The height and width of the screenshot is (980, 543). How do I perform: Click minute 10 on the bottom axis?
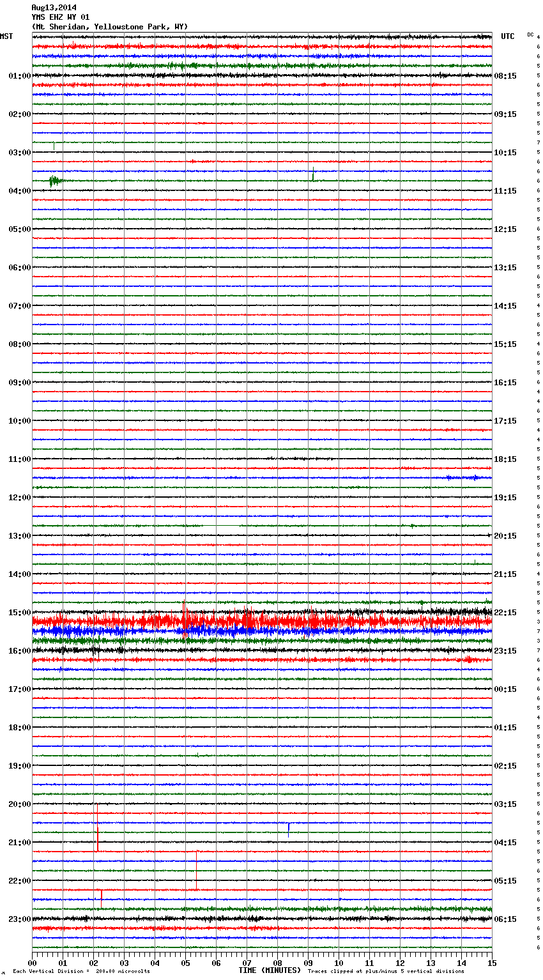(339, 963)
